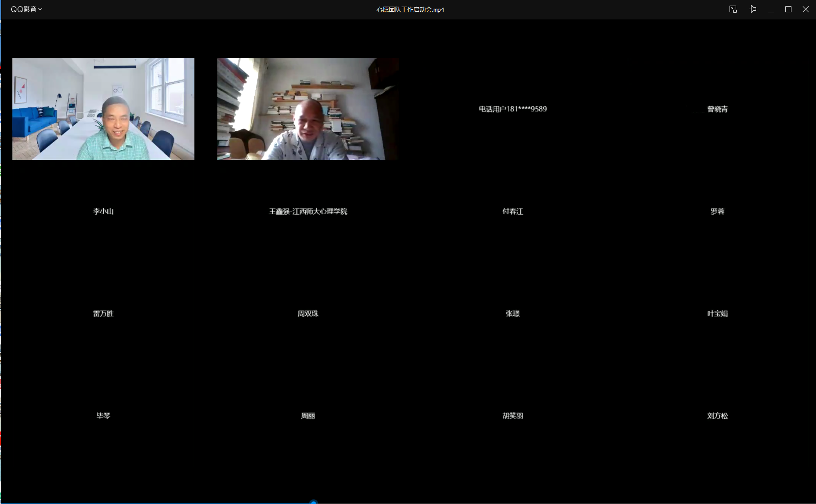816x504 pixels.
Task: Close the QQ影音 player window
Action: (x=805, y=9)
